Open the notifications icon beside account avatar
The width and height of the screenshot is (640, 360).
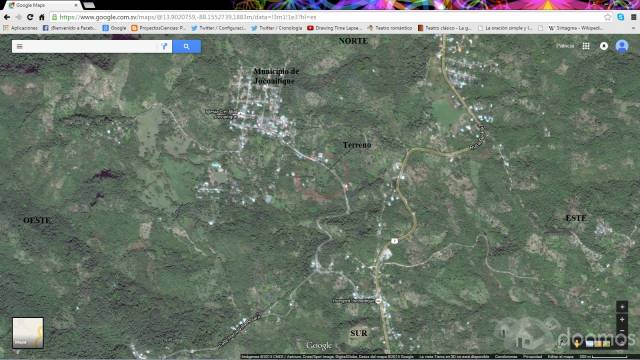point(604,46)
